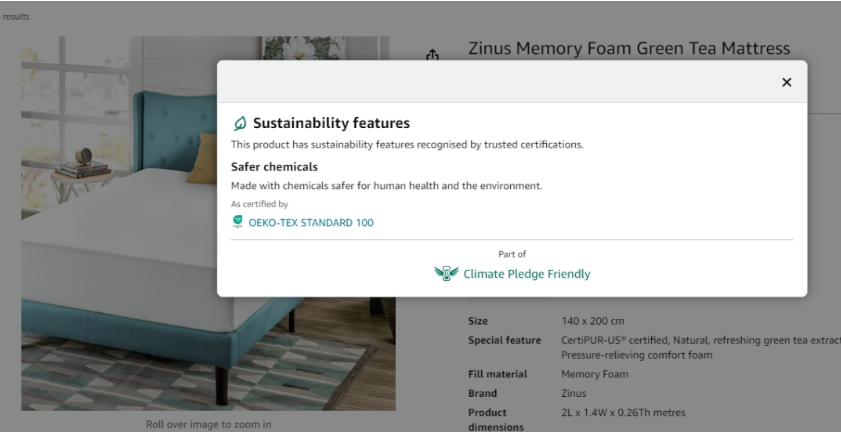Click the Climate Pledge Friendly winged logo
The height and width of the screenshot is (432, 841).
pyautogui.click(x=446, y=273)
